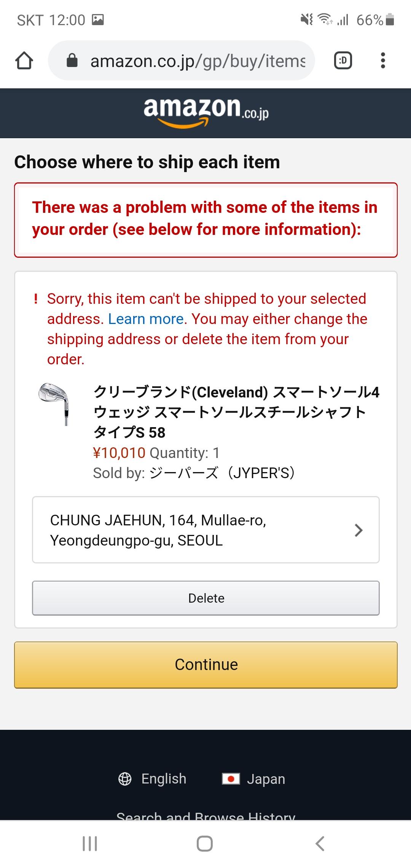The height and width of the screenshot is (868, 411).
Task: Open the Android recent apps button
Action: pyautogui.click(x=90, y=844)
